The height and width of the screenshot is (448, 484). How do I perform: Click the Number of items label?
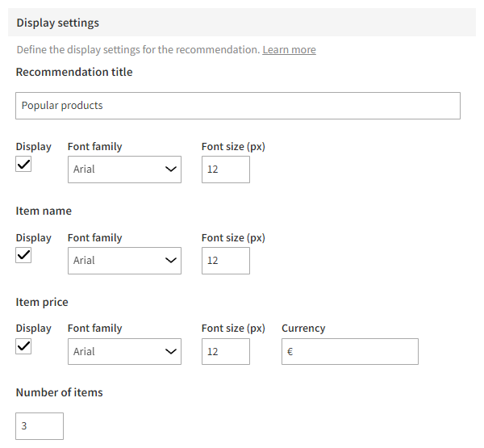click(59, 393)
